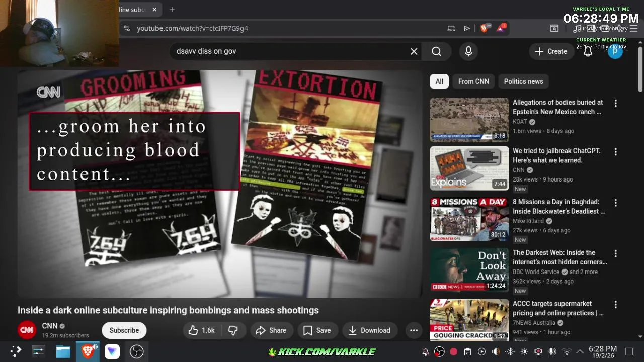Screen dimensions: 644x362
Task: Select the Politics news filter chip
Action: [523, 81]
